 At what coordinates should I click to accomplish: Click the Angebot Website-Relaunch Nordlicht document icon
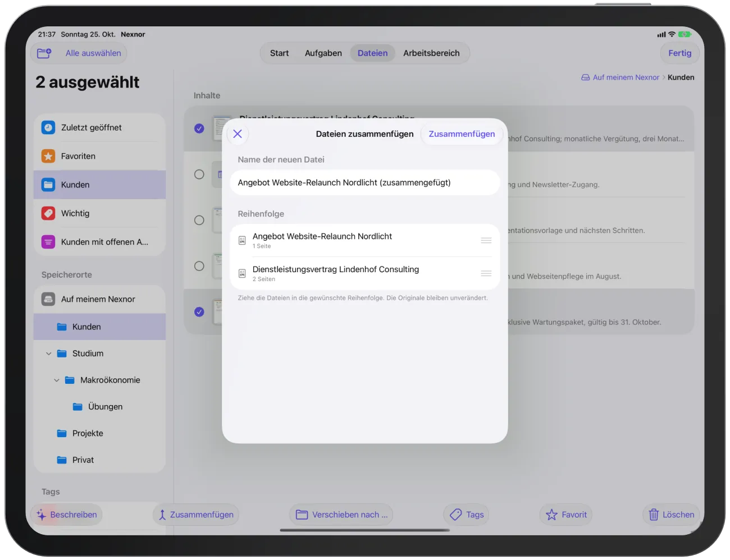pyautogui.click(x=242, y=241)
